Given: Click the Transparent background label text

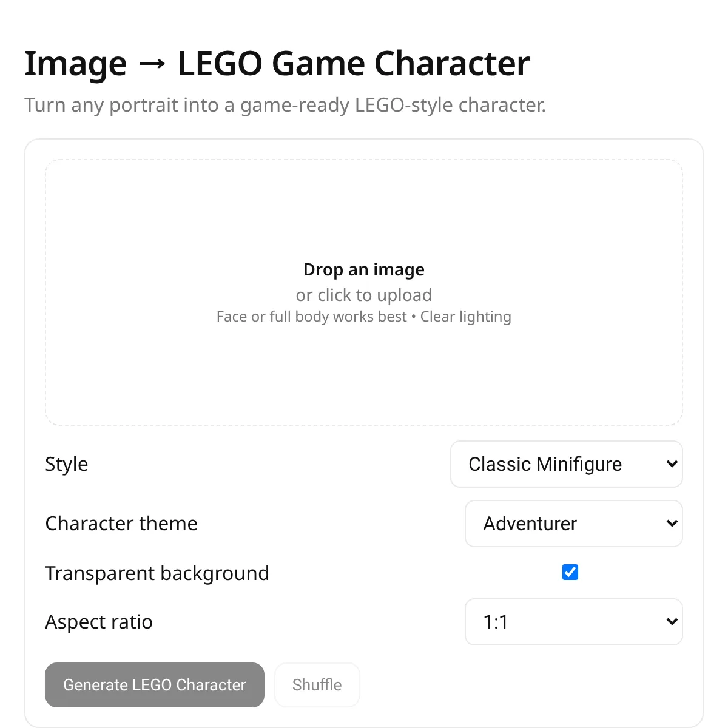Looking at the screenshot, I should [x=157, y=573].
